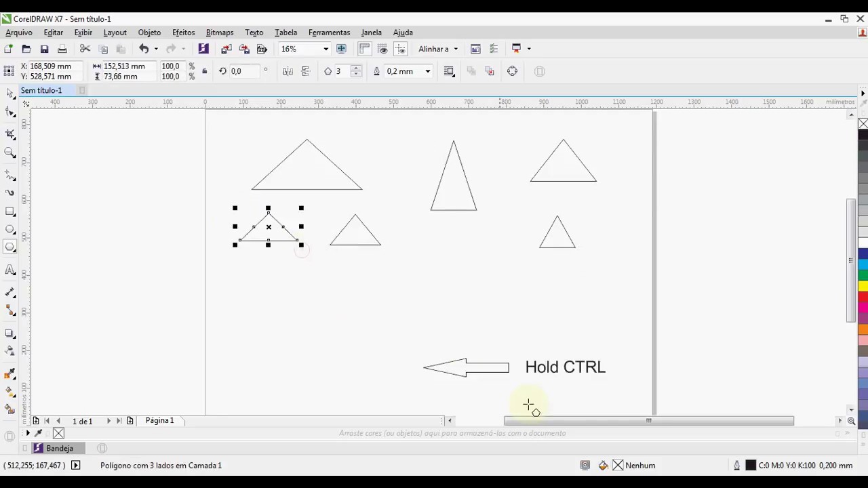Pick the red swatch in palette
This screenshot has height=488, width=868.
(x=863, y=297)
